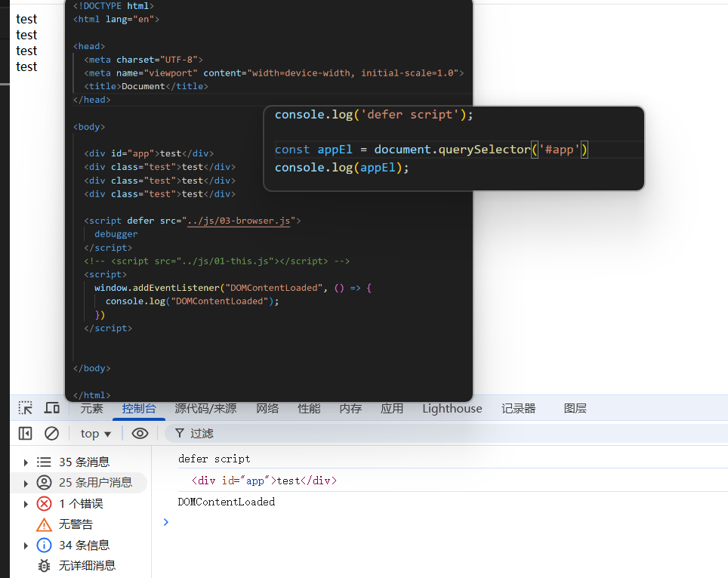Toggle the device toolbar icon
This screenshot has width=728, height=578.
point(52,408)
